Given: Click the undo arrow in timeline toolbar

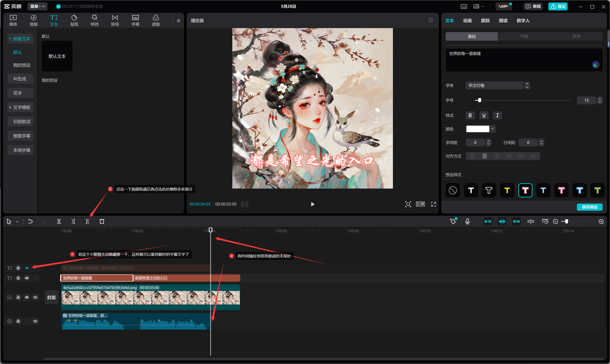Looking at the screenshot, I should tap(30, 221).
